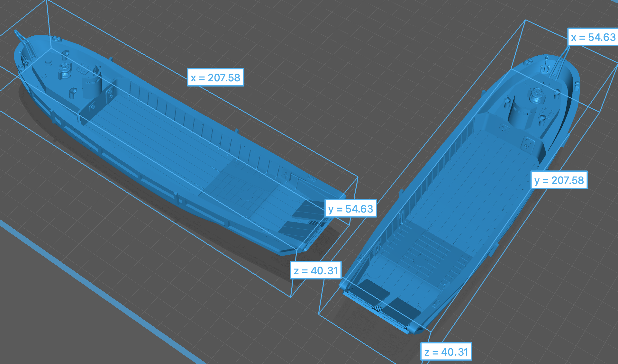Click the right boat's "z = 40.31" label

446,352
